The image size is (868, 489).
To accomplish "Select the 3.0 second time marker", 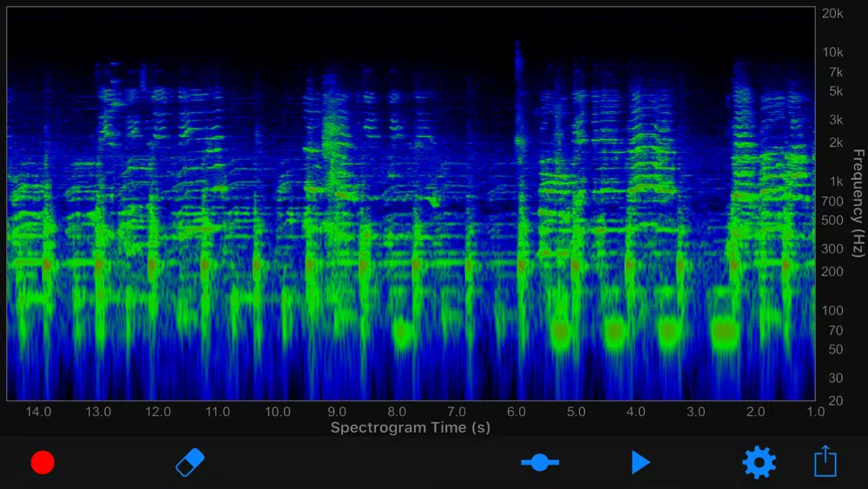I will 696,412.
